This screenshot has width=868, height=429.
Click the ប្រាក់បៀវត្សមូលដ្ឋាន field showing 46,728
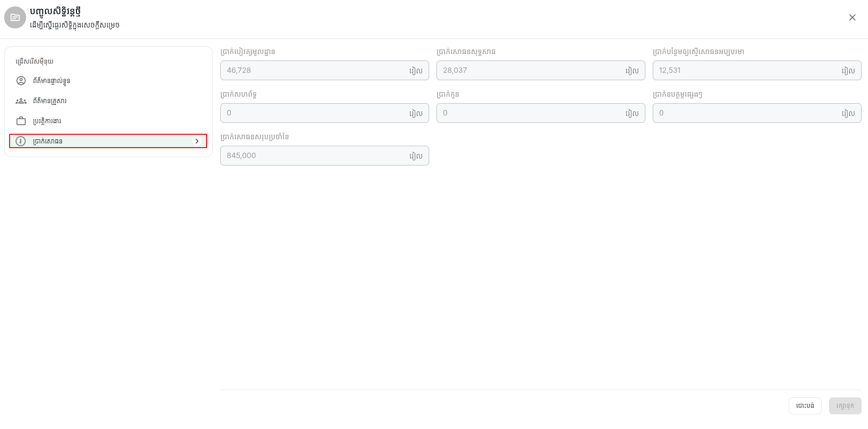coord(324,70)
